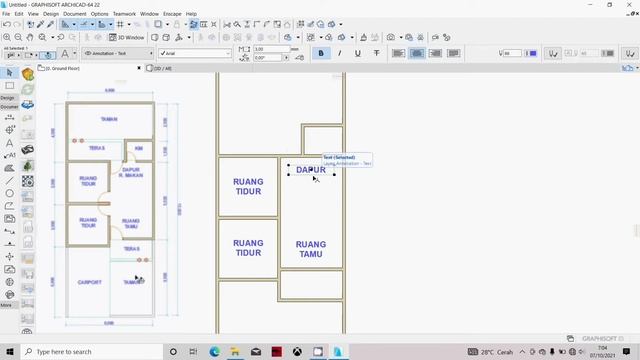Toggle Italic text formatting
The image size is (640, 360).
pos(339,53)
